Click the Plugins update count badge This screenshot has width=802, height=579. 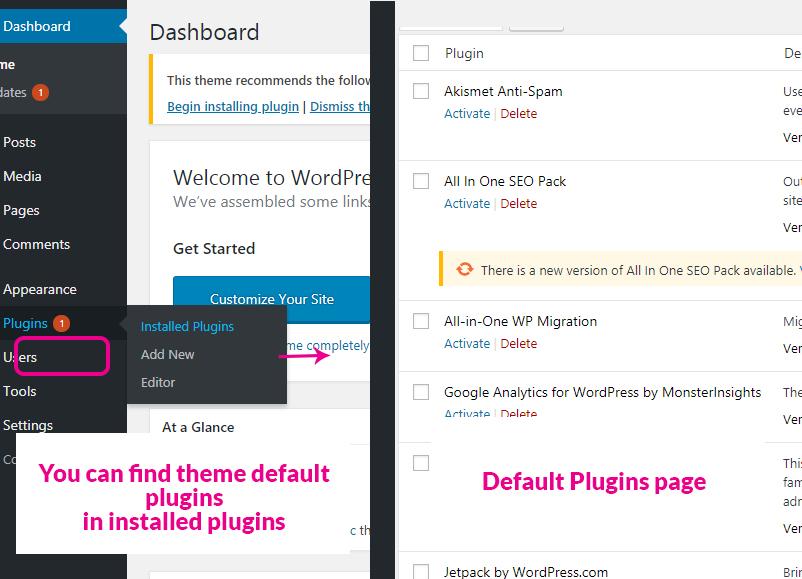tap(61, 323)
